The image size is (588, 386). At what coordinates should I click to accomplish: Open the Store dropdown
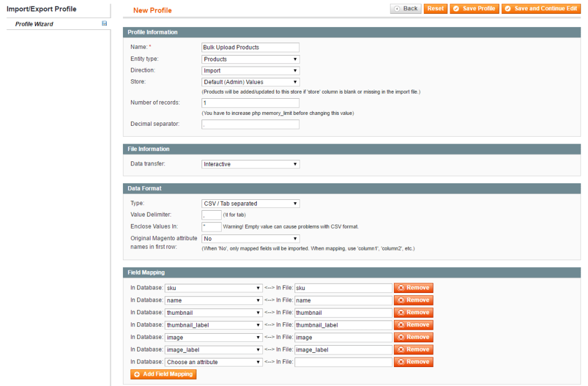250,82
